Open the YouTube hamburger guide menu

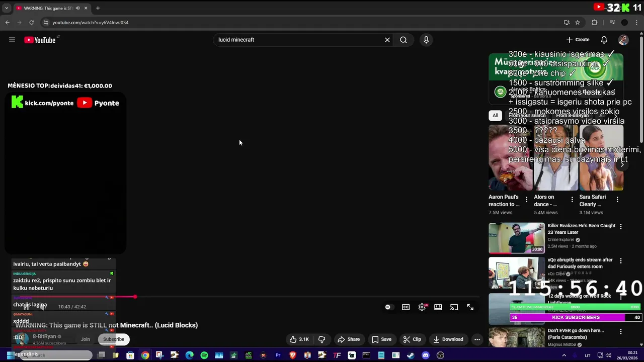[x=12, y=40]
